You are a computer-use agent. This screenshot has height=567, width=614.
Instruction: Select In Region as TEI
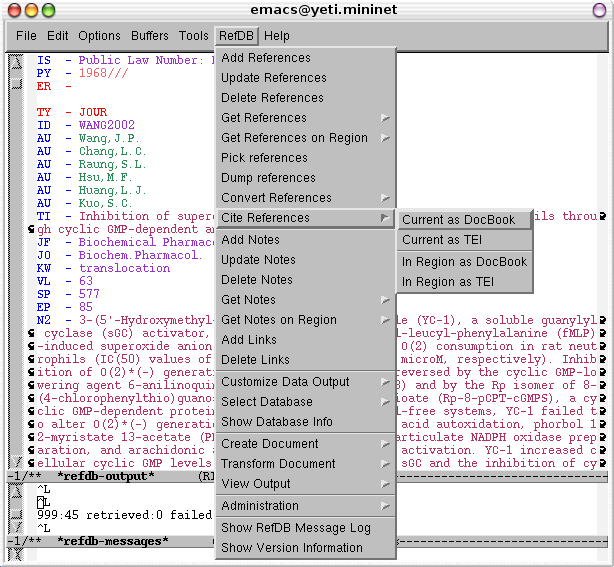click(x=448, y=282)
